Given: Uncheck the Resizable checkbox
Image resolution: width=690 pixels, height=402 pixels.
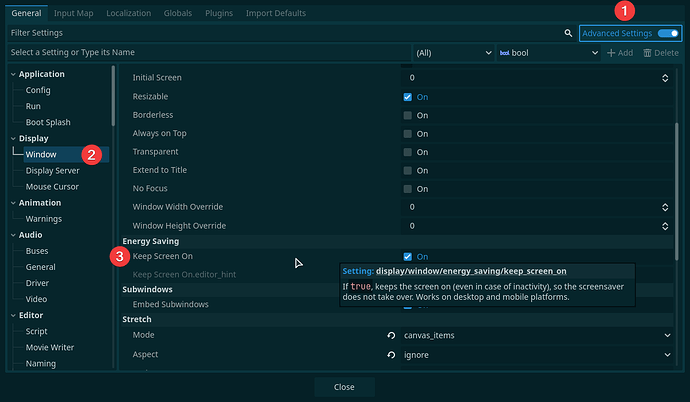Looking at the screenshot, I should 407,97.
